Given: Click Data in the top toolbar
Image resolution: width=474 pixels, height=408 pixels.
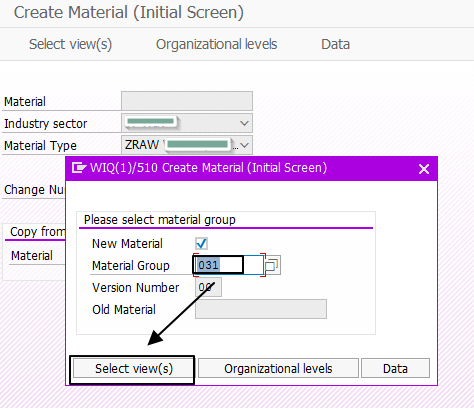Looking at the screenshot, I should [335, 44].
